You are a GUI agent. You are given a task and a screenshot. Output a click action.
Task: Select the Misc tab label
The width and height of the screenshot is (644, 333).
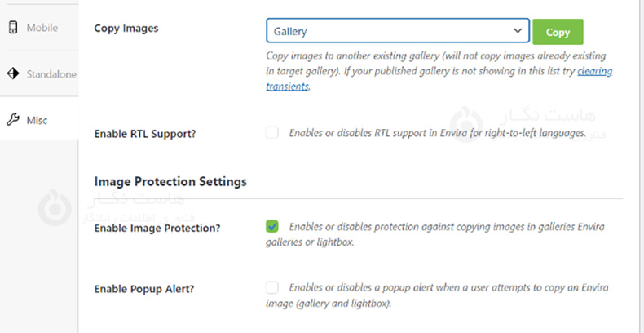(37, 120)
